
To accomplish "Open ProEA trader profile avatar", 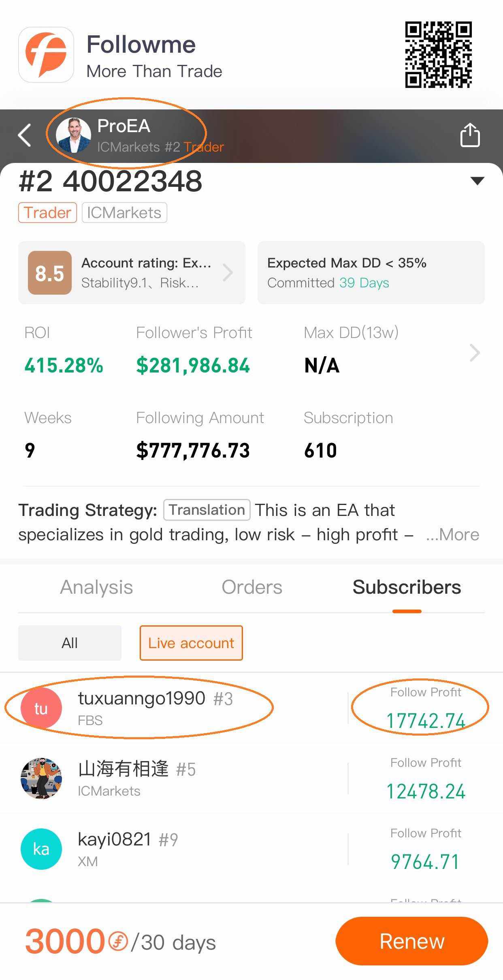I will pos(73,135).
